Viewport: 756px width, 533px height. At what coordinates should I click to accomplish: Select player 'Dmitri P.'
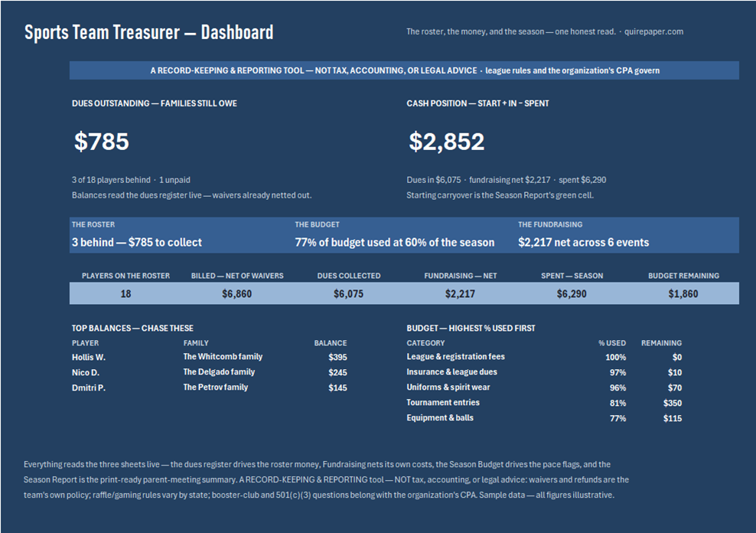click(x=89, y=387)
